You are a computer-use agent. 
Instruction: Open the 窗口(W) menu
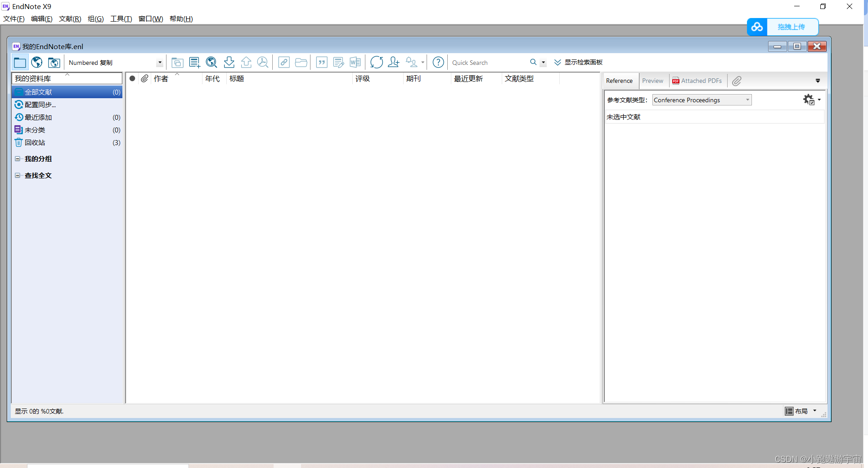click(151, 19)
